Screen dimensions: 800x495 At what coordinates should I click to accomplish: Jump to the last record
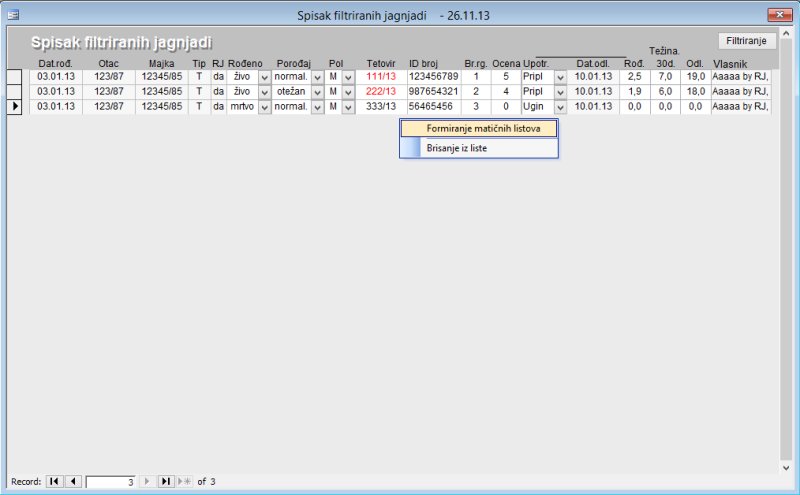click(166, 482)
